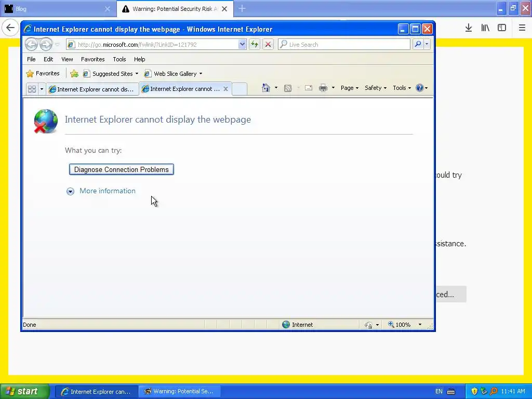Click Diagnose Connection Problems button
Screen dimensions: 532x399
point(122,169)
